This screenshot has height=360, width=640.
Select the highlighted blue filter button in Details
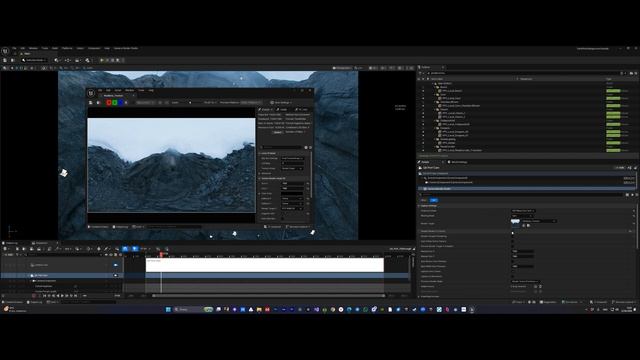coord(433,200)
